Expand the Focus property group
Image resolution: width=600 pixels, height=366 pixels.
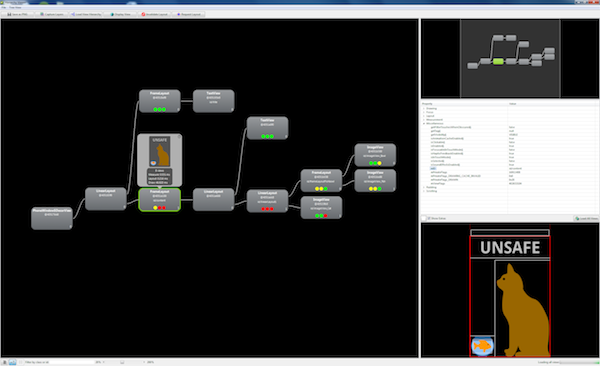(x=424, y=112)
